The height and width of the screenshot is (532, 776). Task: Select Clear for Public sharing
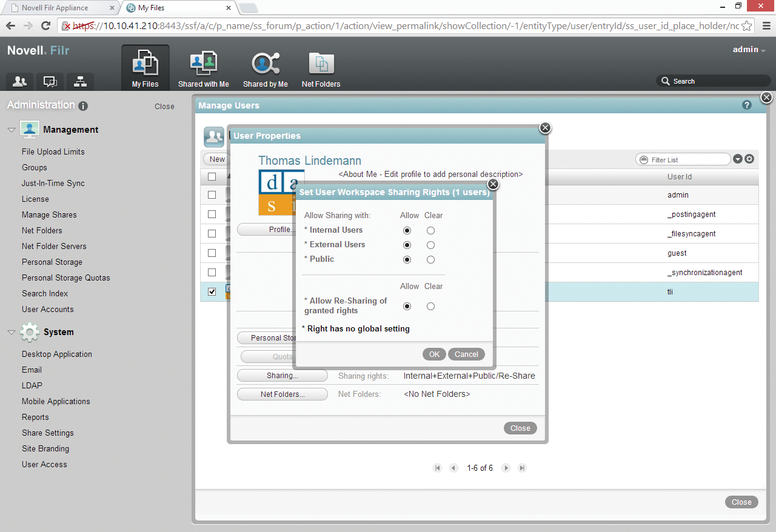[430, 259]
